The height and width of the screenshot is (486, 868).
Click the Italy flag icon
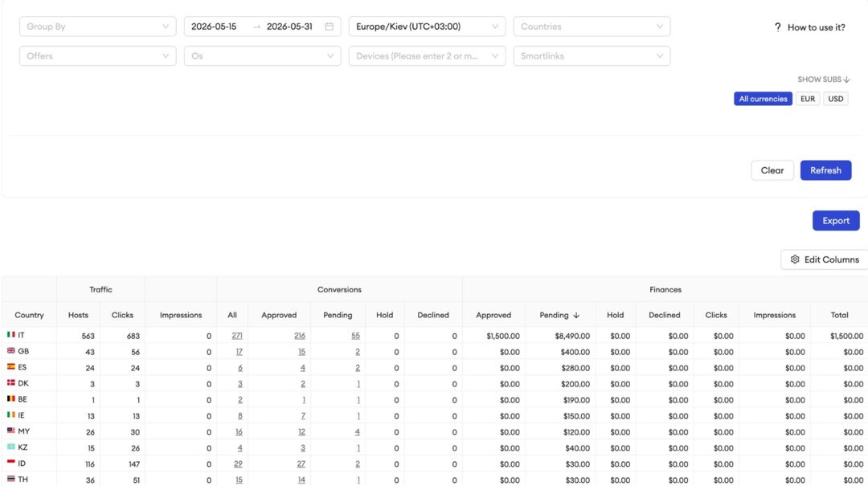tap(11, 335)
